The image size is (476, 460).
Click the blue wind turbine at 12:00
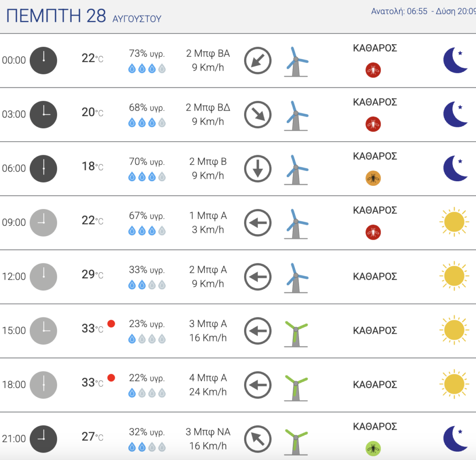[x=296, y=278]
